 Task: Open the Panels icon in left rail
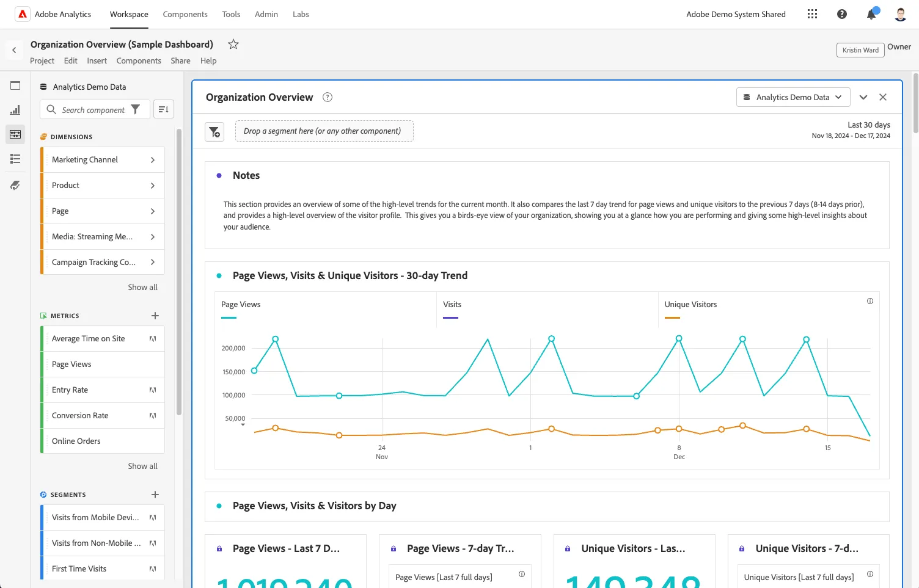(15, 85)
